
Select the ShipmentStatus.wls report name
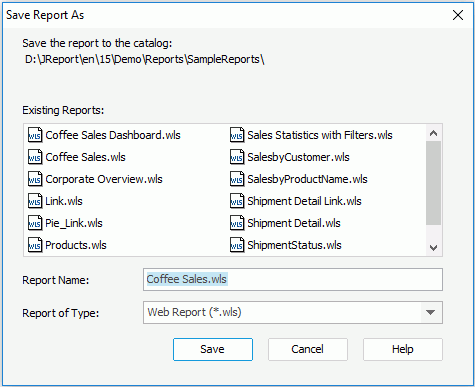coord(294,245)
